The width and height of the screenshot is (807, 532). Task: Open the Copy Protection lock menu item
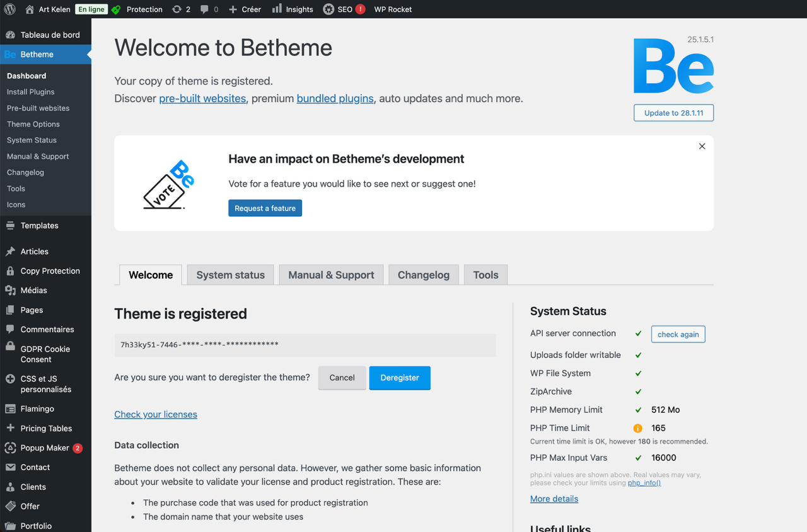(x=50, y=271)
